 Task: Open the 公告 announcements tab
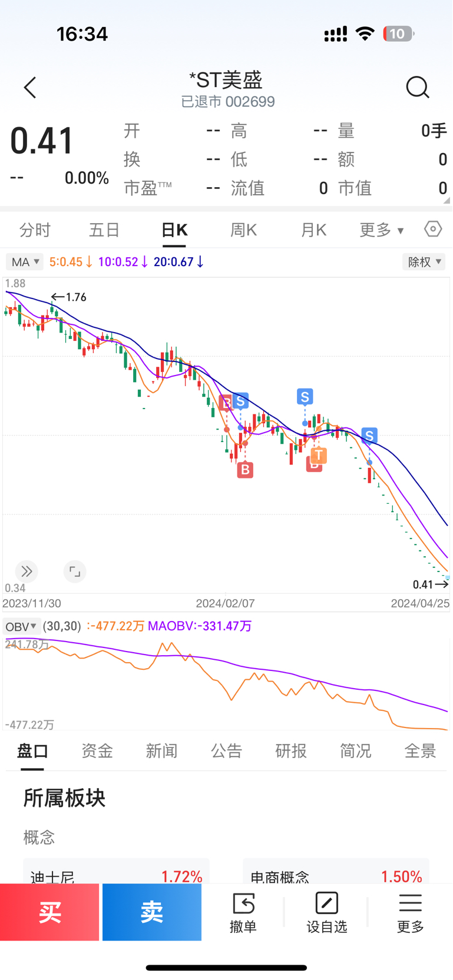point(227,750)
